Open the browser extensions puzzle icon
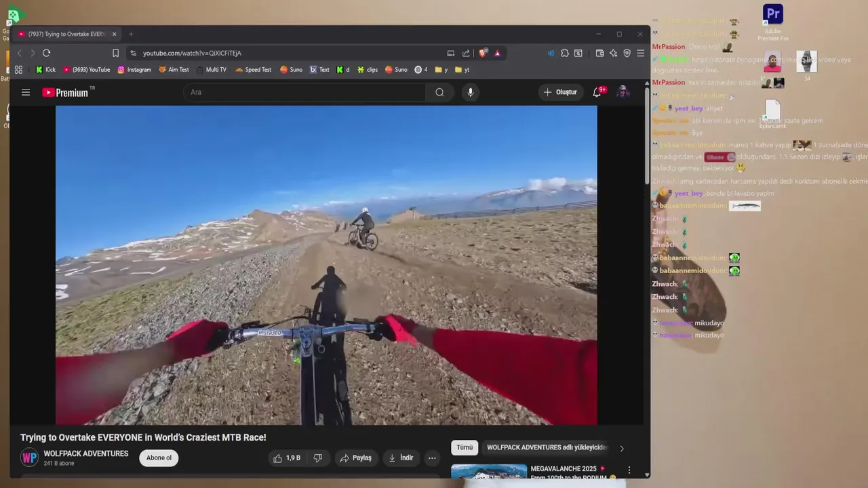This screenshot has height=488, width=868. tap(564, 53)
